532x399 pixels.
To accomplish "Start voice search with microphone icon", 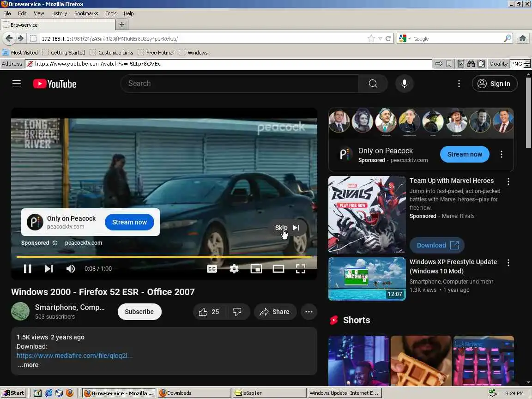I will click(x=404, y=84).
